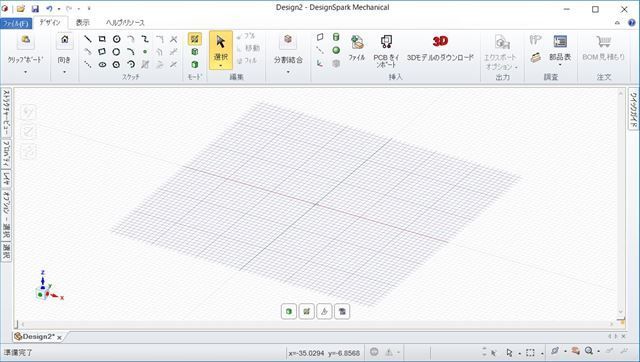Viewport: 640px width, 362px height.
Task: Click the insert axis icon
Action: 320,50
